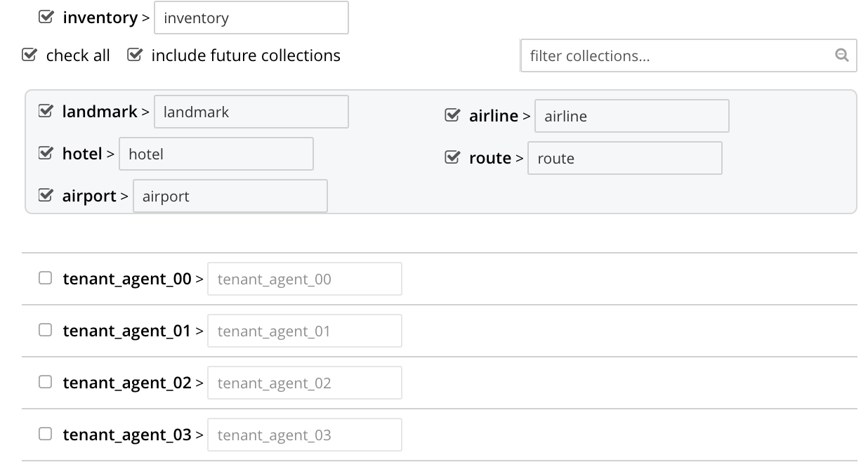Uncheck the airport collection checkbox
868x474 pixels.
tap(46, 195)
